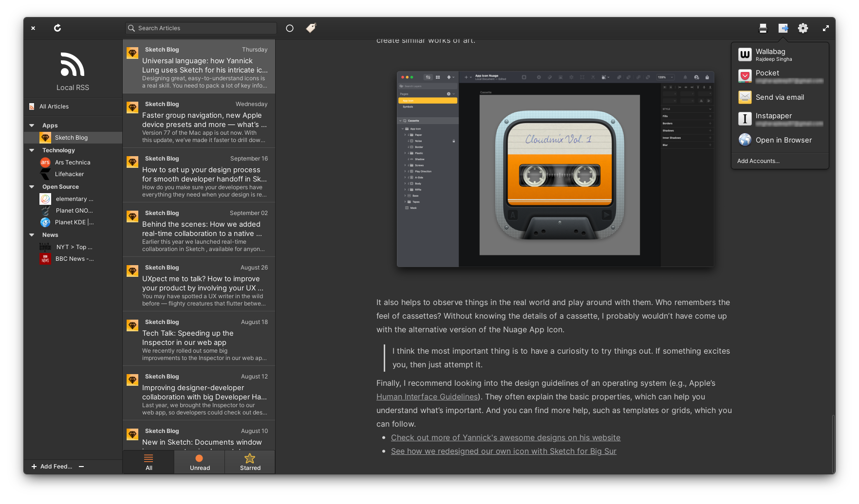Select the Planet KDE feed label

(74, 222)
